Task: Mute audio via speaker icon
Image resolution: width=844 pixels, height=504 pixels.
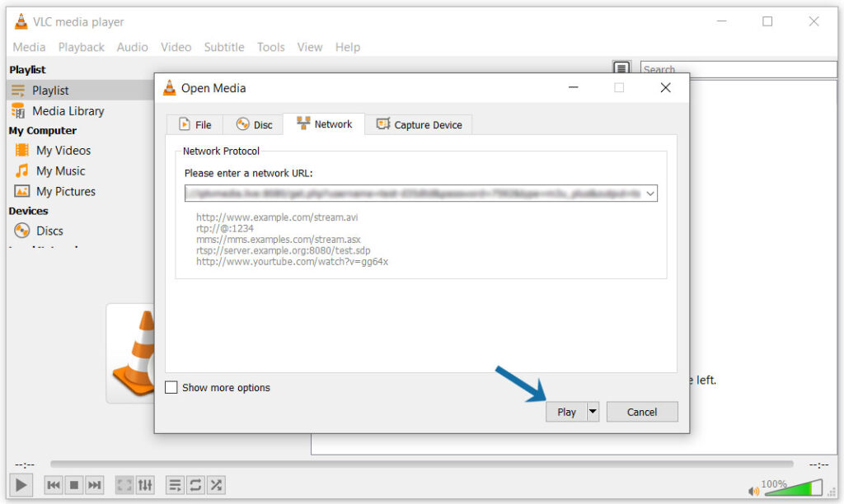Action: tap(753, 491)
